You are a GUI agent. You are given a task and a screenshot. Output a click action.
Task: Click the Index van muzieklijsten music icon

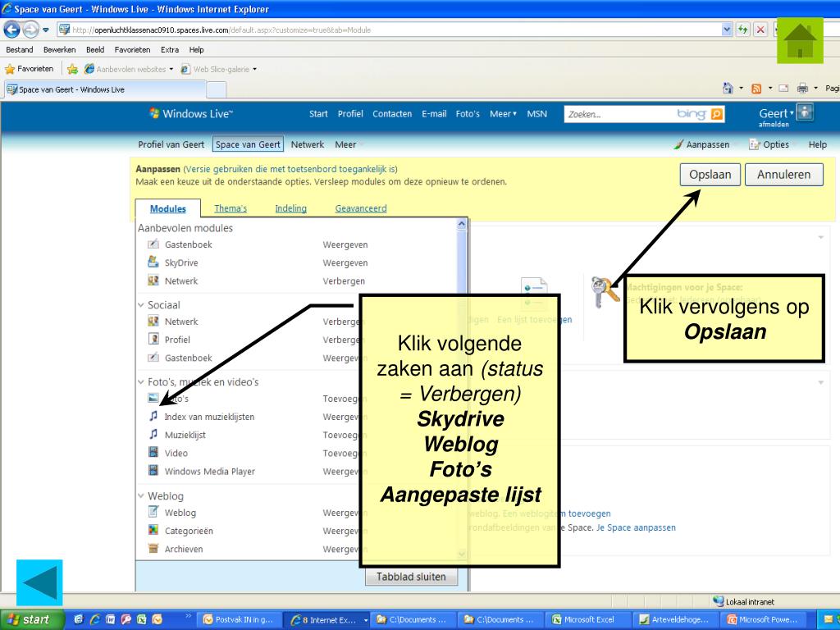click(x=153, y=416)
